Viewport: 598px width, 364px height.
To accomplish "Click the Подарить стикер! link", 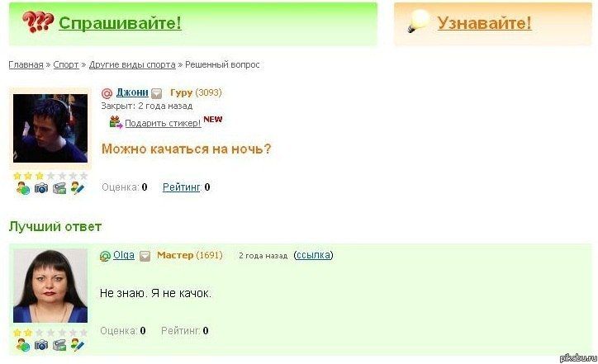I will point(163,123).
